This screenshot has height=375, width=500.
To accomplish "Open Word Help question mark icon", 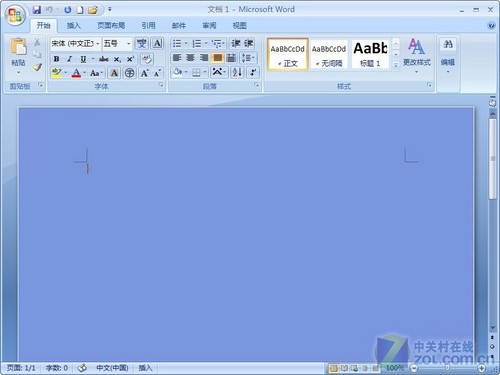I will pos(491,26).
